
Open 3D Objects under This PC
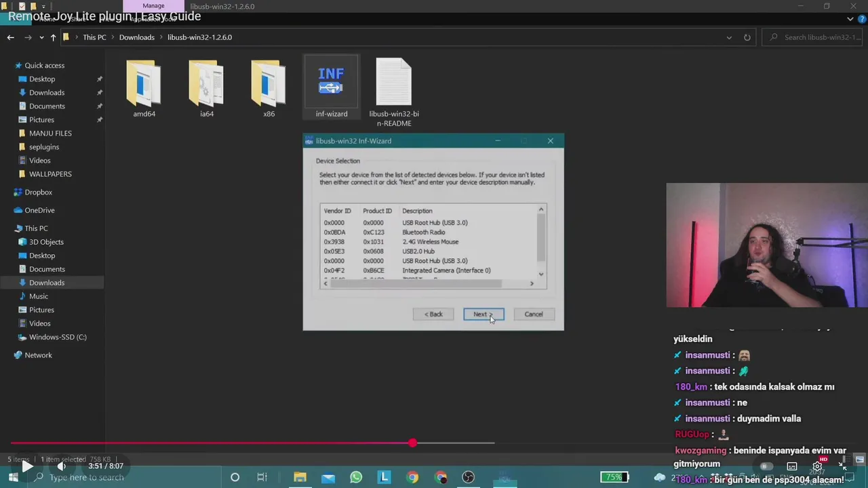click(46, 242)
